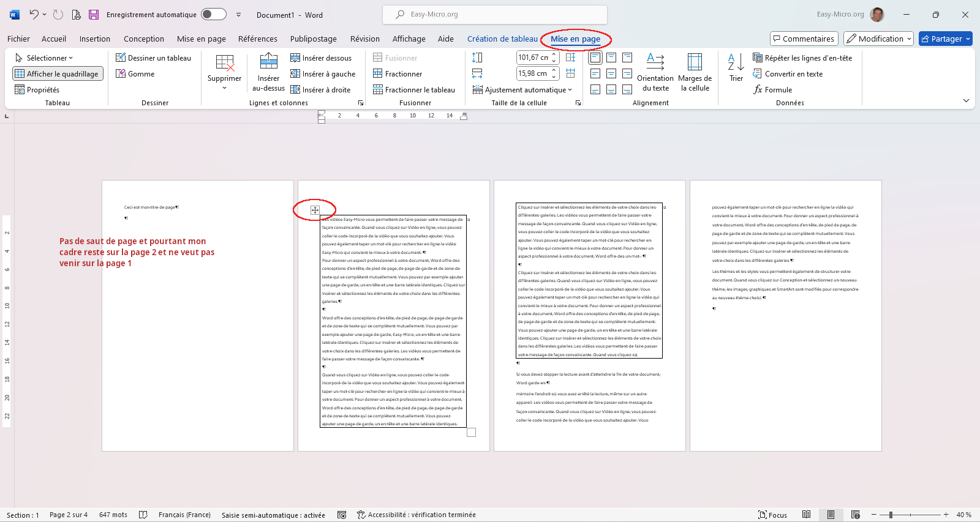Click distribute columns evenly icon
This screenshot has width=980, height=522.
tap(570, 73)
